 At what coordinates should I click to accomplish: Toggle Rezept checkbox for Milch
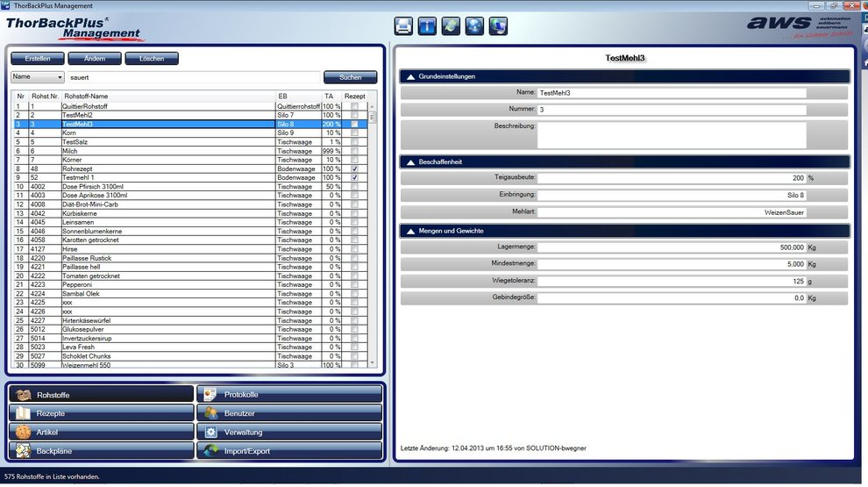pos(354,151)
